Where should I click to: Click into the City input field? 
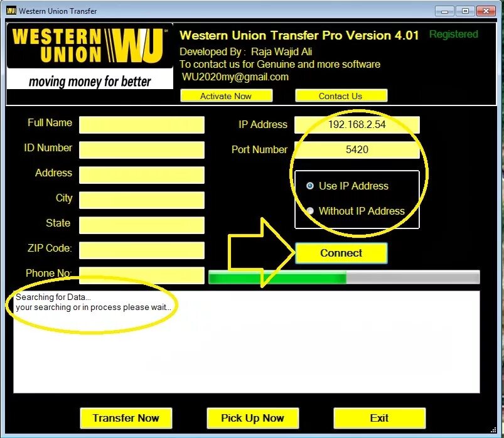coord(142,200)
